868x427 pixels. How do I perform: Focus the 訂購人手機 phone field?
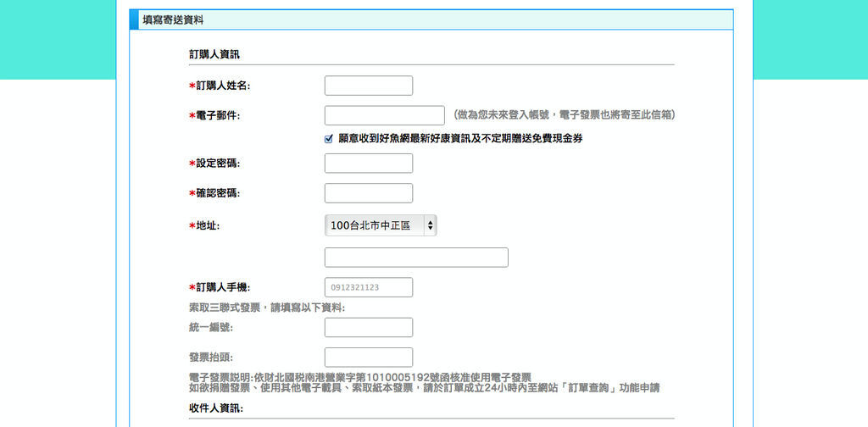pos(368,287)
